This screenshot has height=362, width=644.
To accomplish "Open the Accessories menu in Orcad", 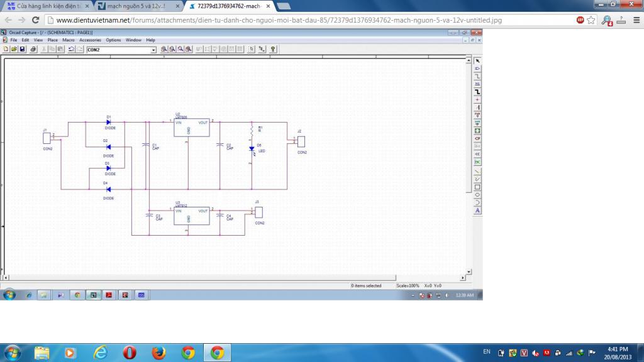I will click(x=90, y=40).
